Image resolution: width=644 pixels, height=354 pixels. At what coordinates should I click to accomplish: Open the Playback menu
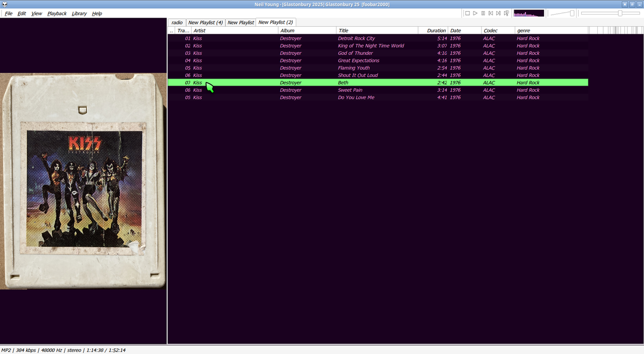coord(57,14)
